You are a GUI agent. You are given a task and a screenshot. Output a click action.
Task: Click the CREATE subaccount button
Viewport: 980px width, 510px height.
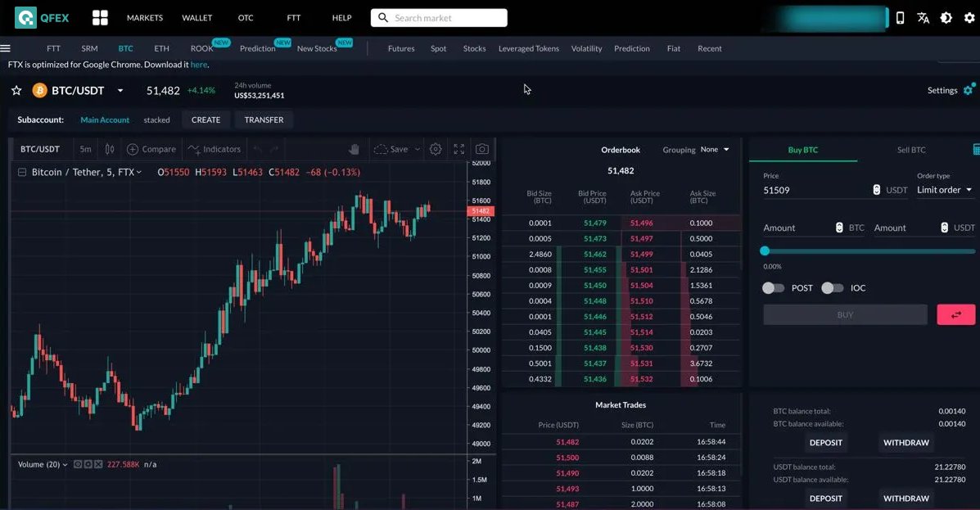coord(205,120)
